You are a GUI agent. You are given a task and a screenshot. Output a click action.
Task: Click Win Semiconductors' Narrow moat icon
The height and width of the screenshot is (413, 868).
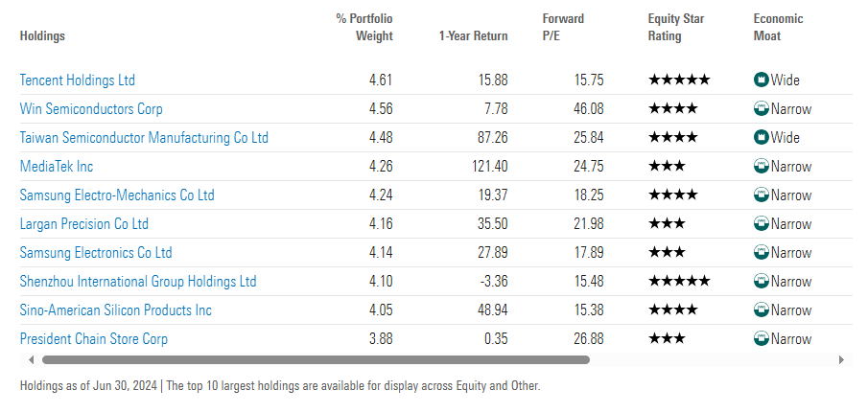point(762,109)
